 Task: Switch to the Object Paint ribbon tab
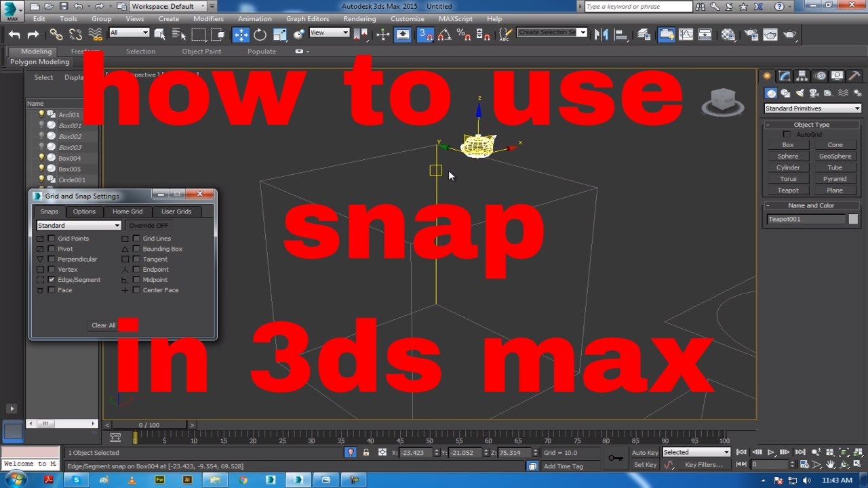pos(201,52)
